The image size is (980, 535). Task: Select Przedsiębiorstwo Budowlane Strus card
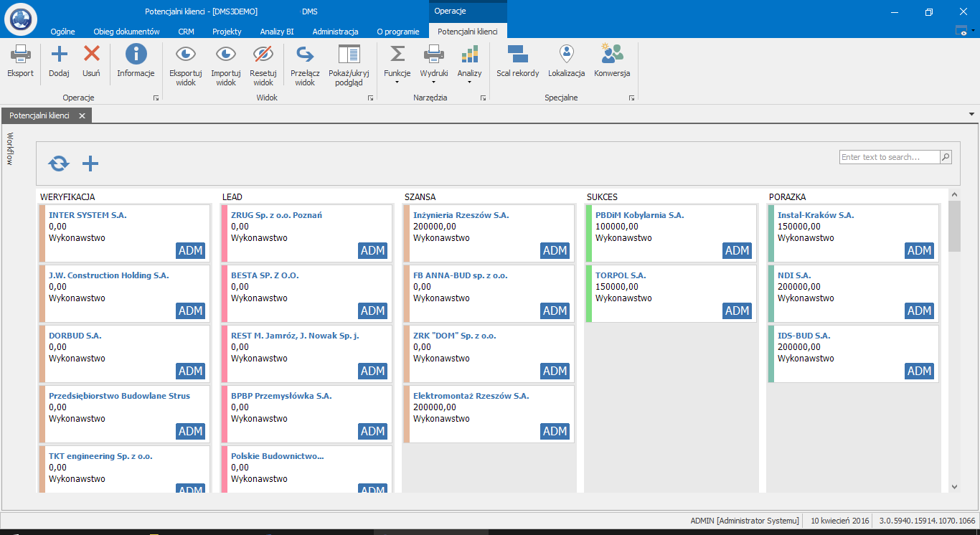pyautogui.click(x=124, y=414)
